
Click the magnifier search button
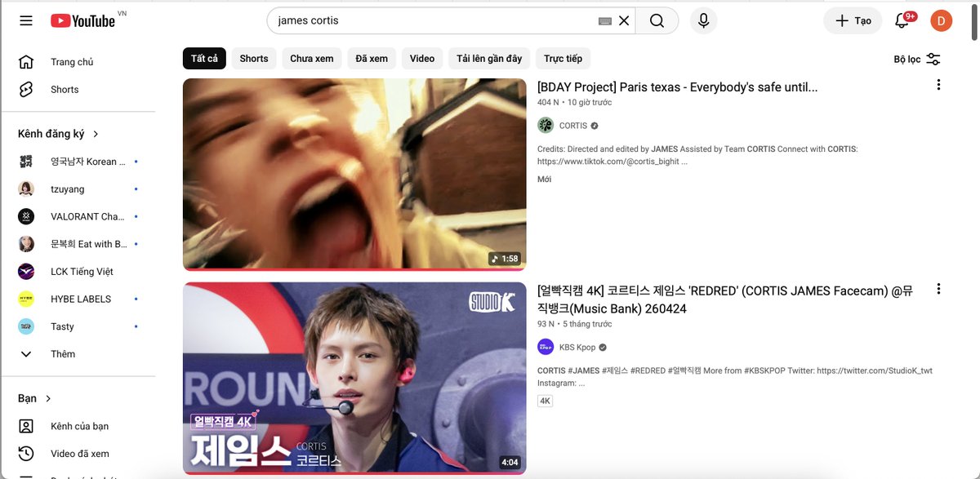[657, 20]
